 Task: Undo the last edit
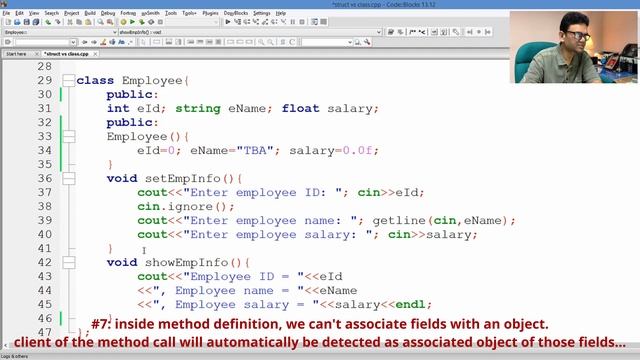pyautogui.click(x=48, y=22)
